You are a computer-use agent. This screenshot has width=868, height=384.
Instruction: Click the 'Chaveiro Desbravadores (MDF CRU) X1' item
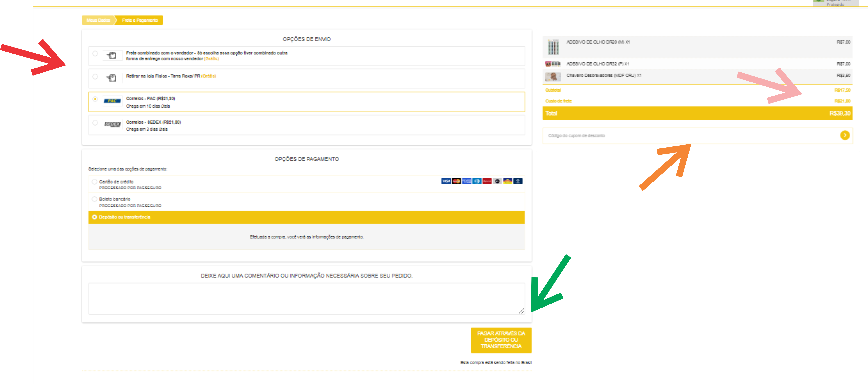click(604, 76)
